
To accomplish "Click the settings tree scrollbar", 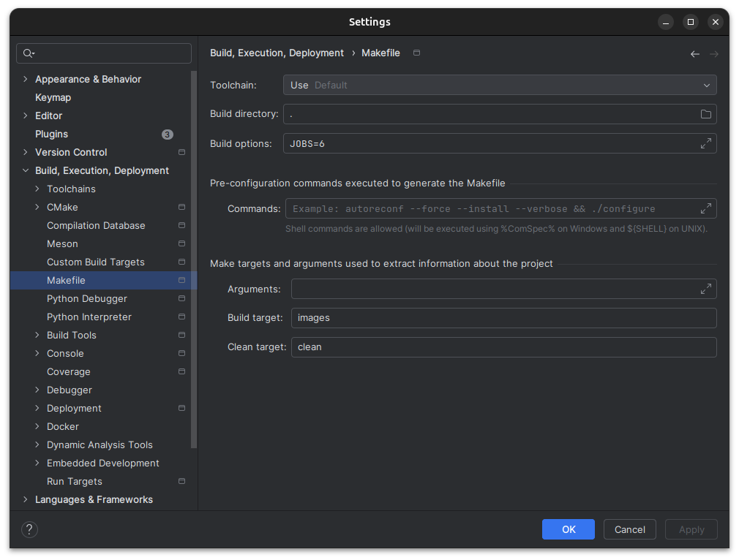I will (194, 259).
